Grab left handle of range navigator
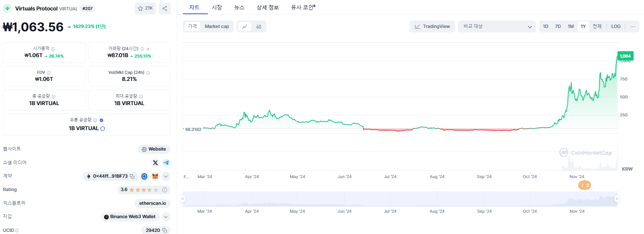Image resolution: width=644 pixels, height=234 pixels. point(182,199)
